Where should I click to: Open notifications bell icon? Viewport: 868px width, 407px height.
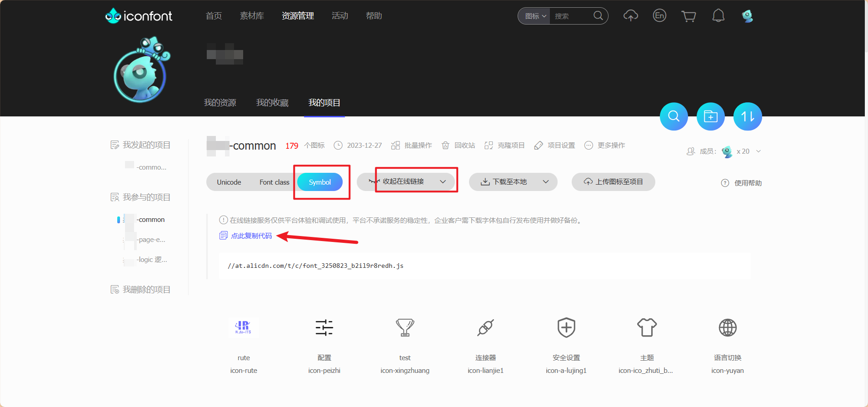tap(718, 16)
